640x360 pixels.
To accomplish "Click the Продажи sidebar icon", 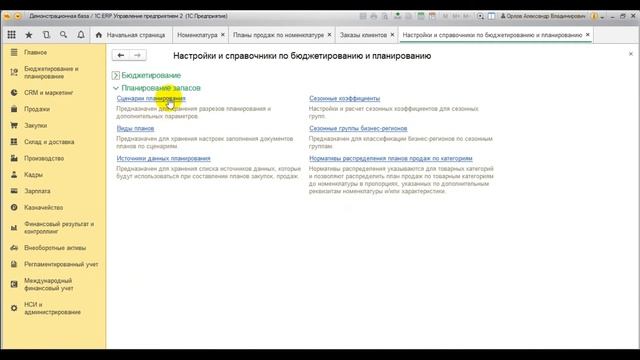I will (x=14, y=109).
